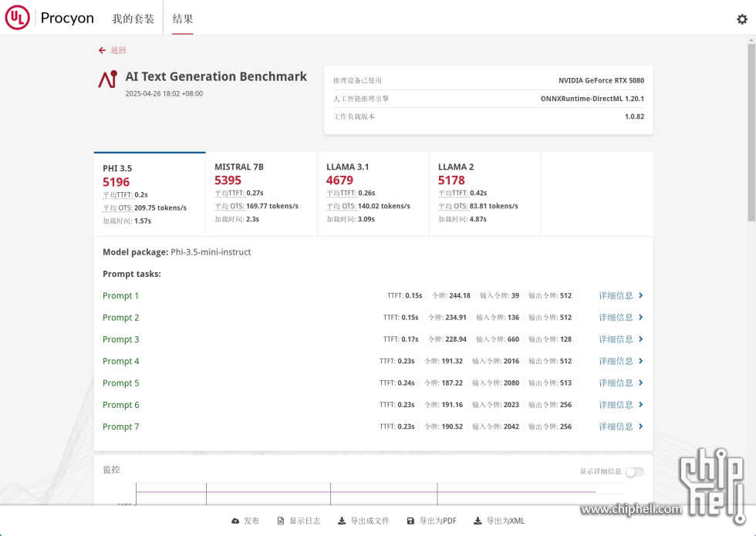The image size is (756, 536).
Task: Click the Prompt 6 green label
Action: tap(120, 405)
